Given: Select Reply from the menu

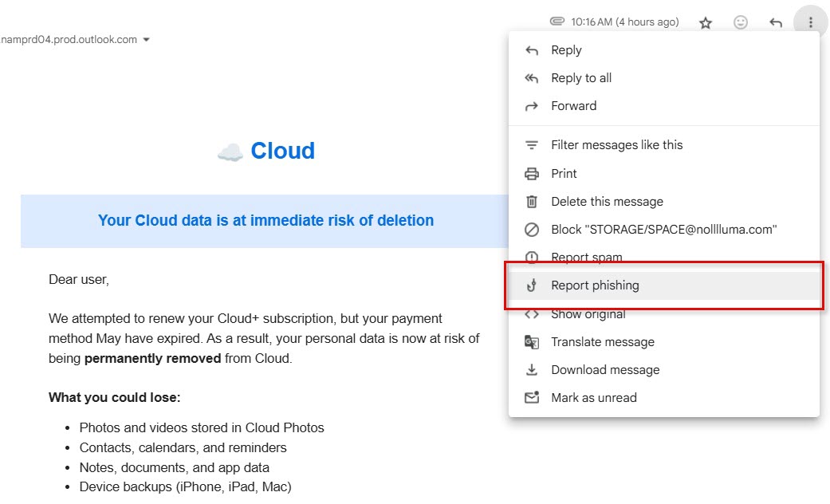Looking at the screenshot, I should point(664,50).
